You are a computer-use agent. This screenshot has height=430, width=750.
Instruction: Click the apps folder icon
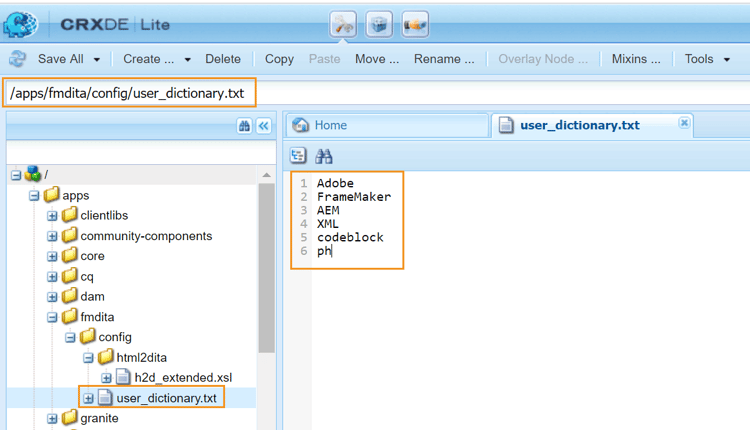pos(51,195)
